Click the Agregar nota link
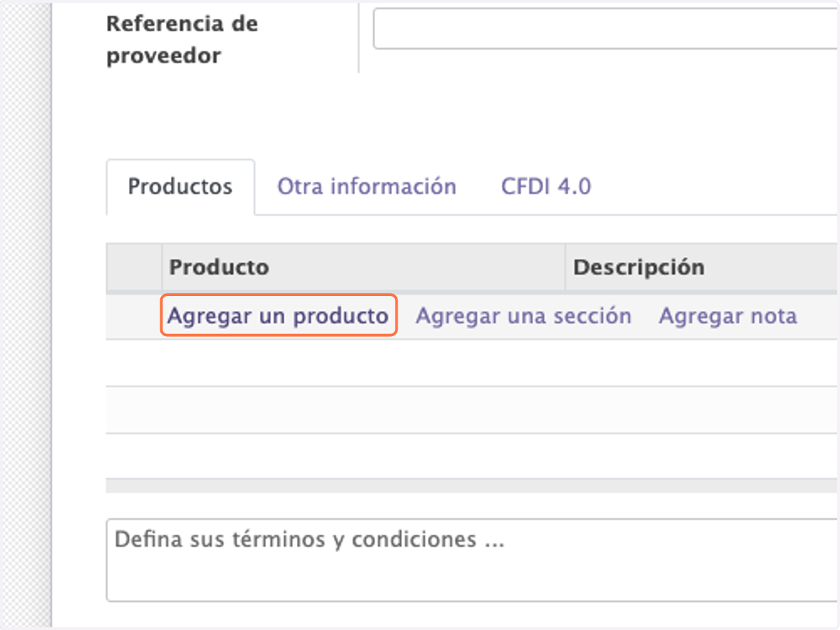Image resolution: width=840 pixels, height=630 pixels. point(728,316)
